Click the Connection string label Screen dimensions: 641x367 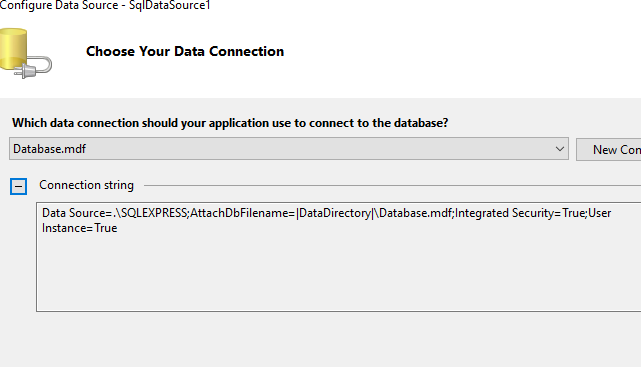[x=86, y=185]
